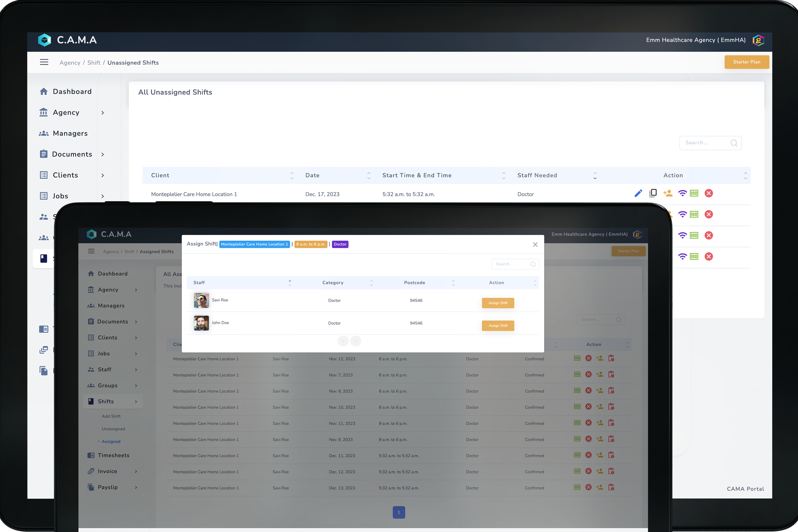Click clipboard clock icon on Dec. 13, 2023 row

point(611,487)
